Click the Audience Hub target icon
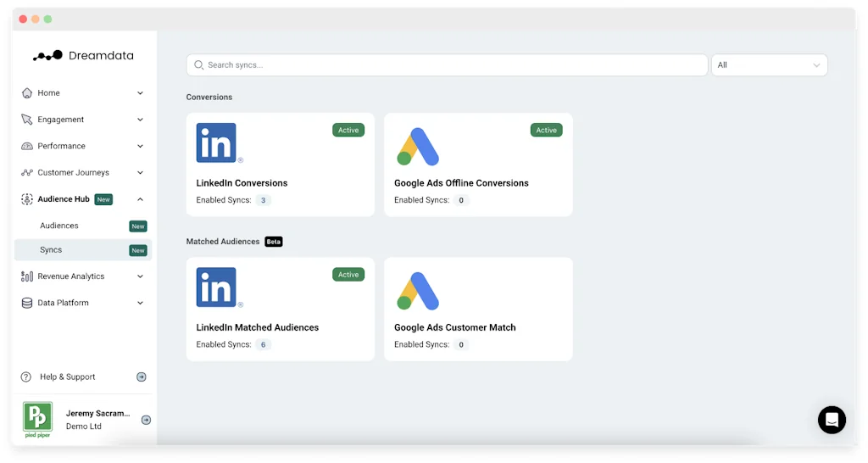The width and height of the screenshot is (868, 463). tap(26, 199)
